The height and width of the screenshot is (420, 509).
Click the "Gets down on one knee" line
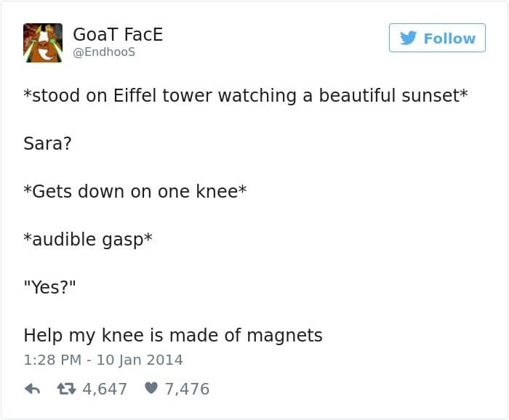(x=135, y=191)
